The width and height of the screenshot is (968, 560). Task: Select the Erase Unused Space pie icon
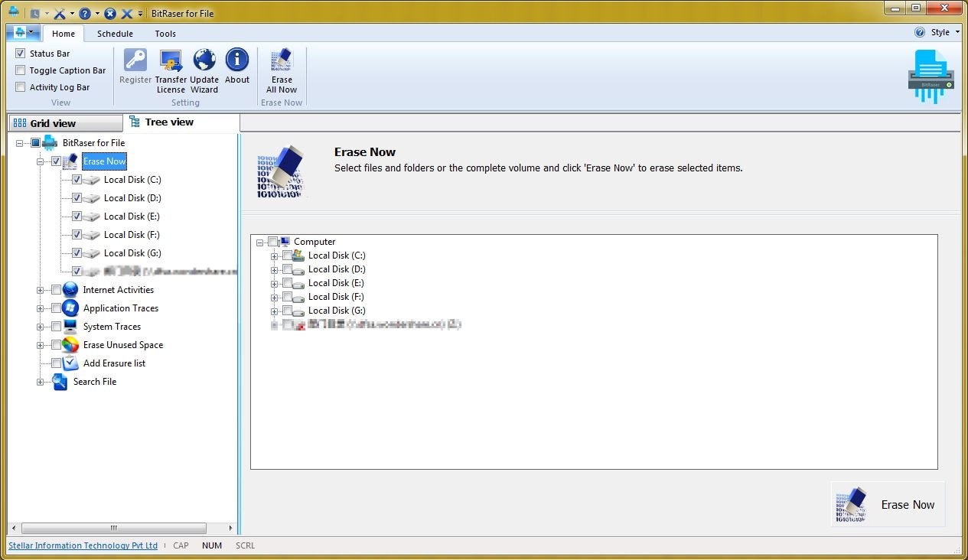70,345
